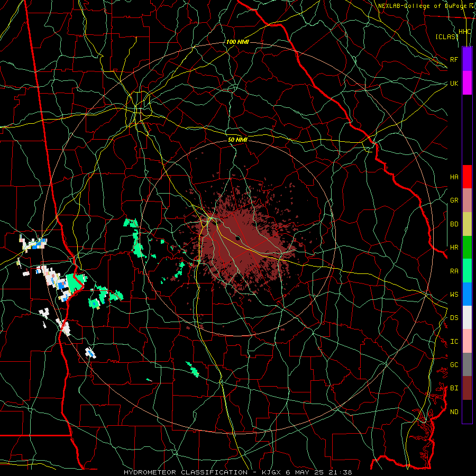Click the "50 NMI" range ring label
Screen dimensions: 476x476
pyautogui.click(x=237, y=140)
